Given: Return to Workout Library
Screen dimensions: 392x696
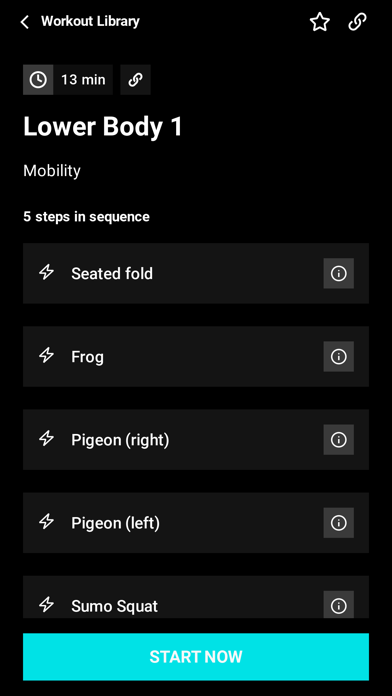Looking at the screenshot, I should (90, 21).
